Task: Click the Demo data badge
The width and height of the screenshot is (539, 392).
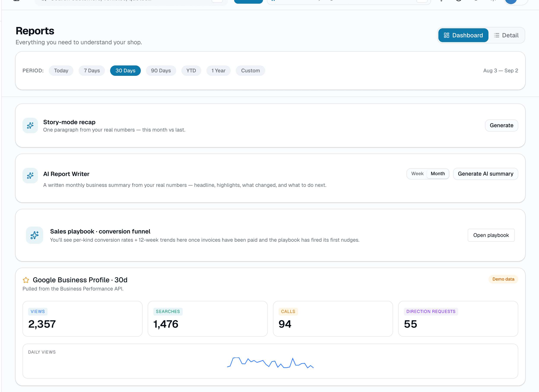Action: [x=503, y=279]
